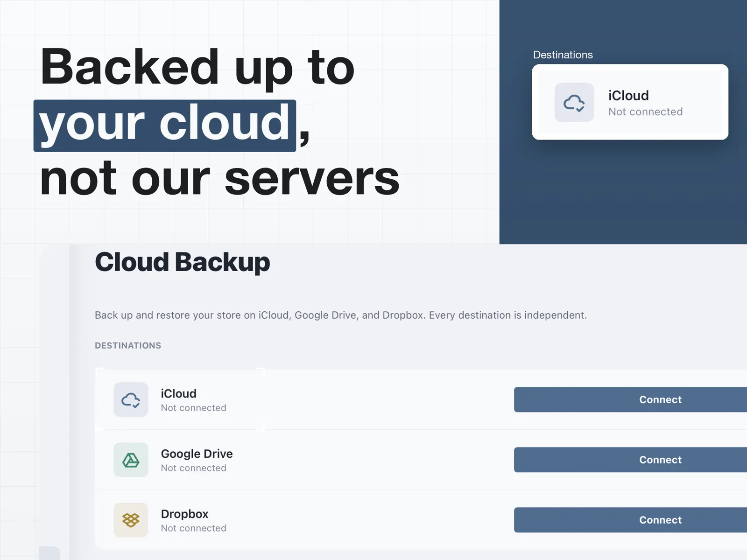
Task: Click 'Not connected' status under Google Drive
Action: tap(194, 468)
